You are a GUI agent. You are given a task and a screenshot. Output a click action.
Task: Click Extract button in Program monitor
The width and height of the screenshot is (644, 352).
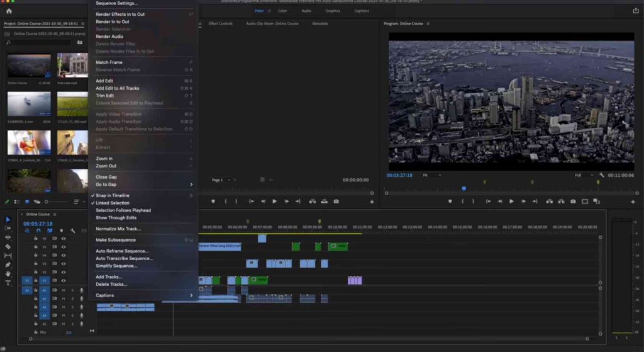coord(560,202)
